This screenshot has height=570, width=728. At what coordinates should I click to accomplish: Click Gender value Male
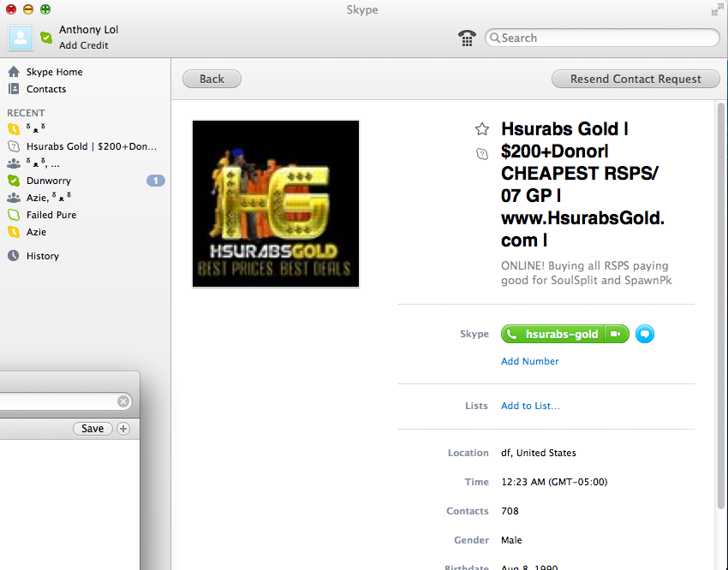pyautogui.click(x=511, y=540)
